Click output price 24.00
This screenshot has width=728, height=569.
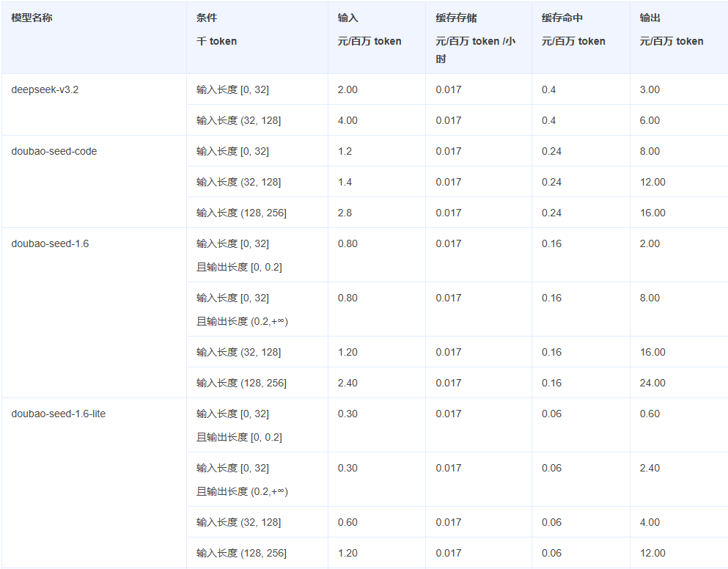pos(652,383)
